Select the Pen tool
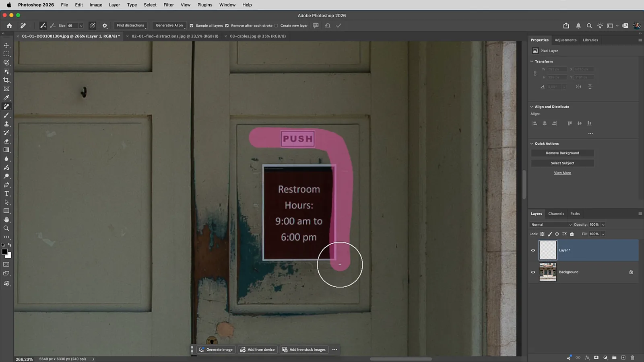The image size is (644, 362). click(x=6, y=185)
